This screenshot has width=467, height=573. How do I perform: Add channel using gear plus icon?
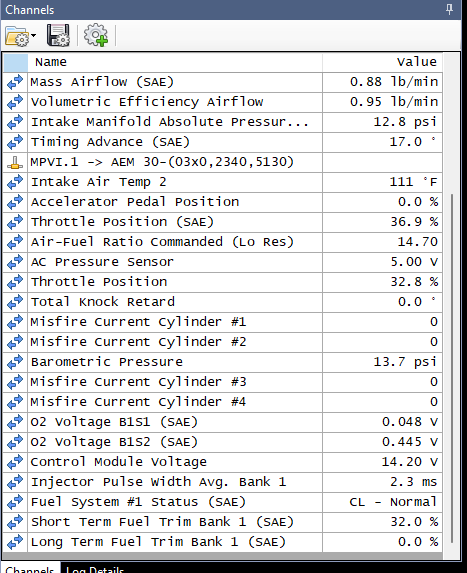pos(96,35)
